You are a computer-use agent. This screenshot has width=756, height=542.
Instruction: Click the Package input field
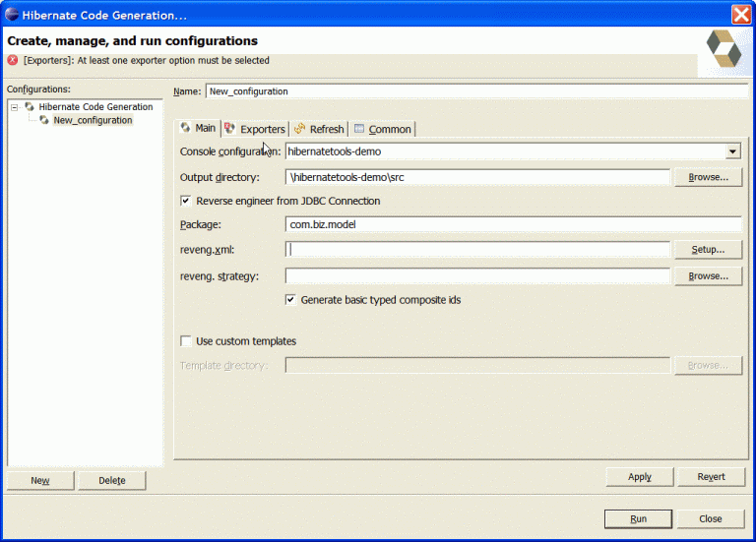coord(512,224)
